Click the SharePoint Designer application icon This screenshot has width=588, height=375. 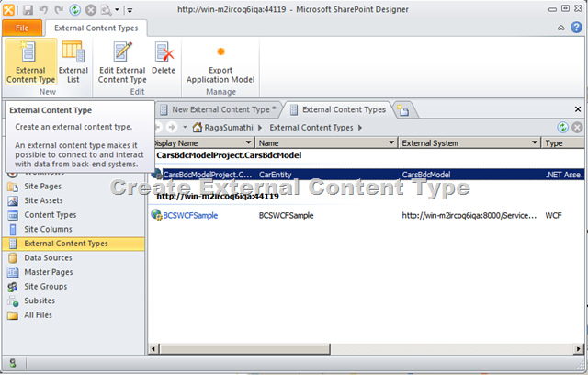8,9
